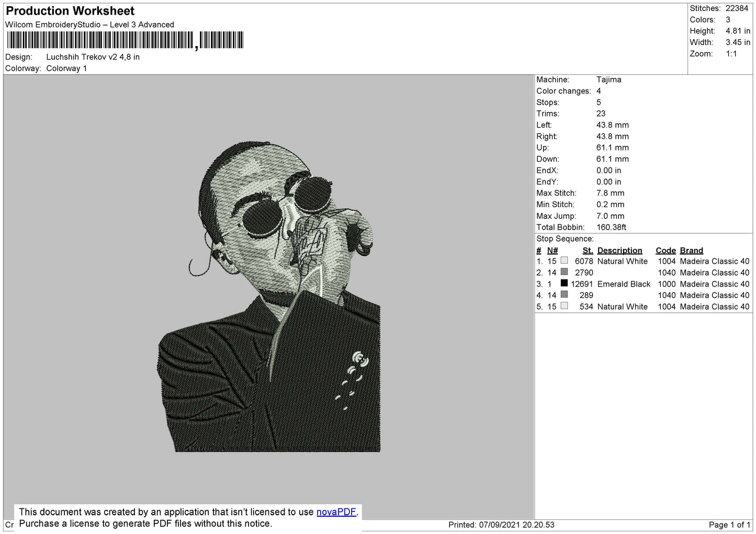Screen dimensions: 756x534
Task: Click the barcode under the worksheet title
Action: tap(125, 40)
